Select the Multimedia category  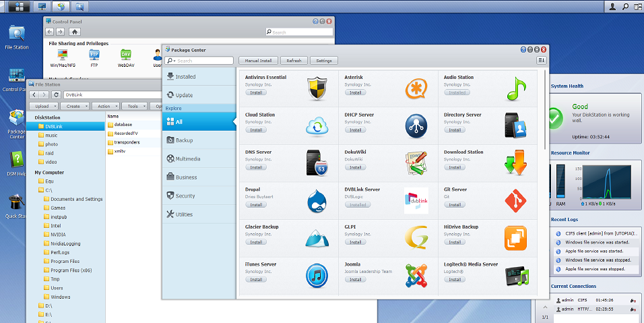[x=199, y=158]
